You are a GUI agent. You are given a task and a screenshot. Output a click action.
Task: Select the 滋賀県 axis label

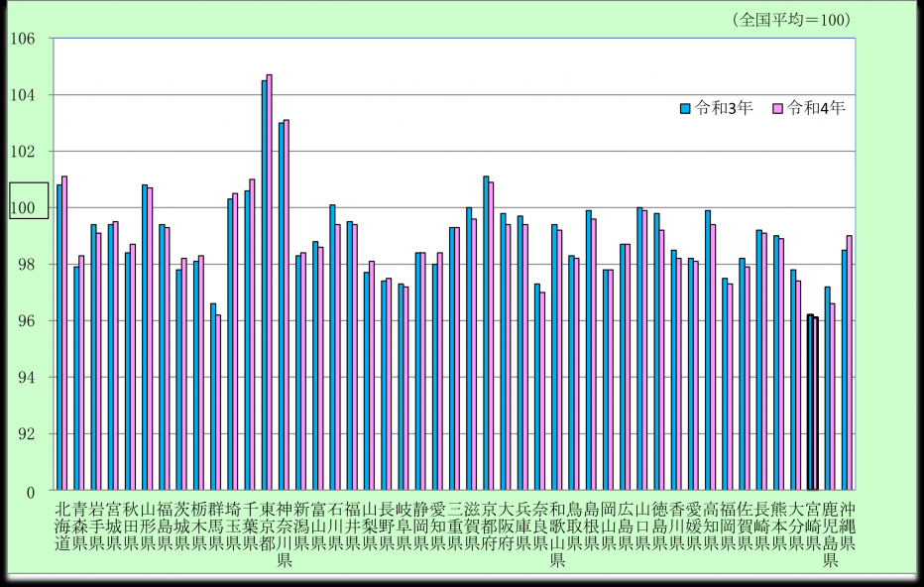coord(473,527)
